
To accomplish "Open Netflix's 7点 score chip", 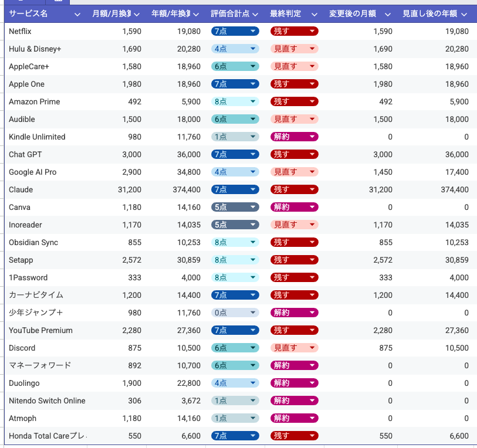I will click(x=235, y=31).
